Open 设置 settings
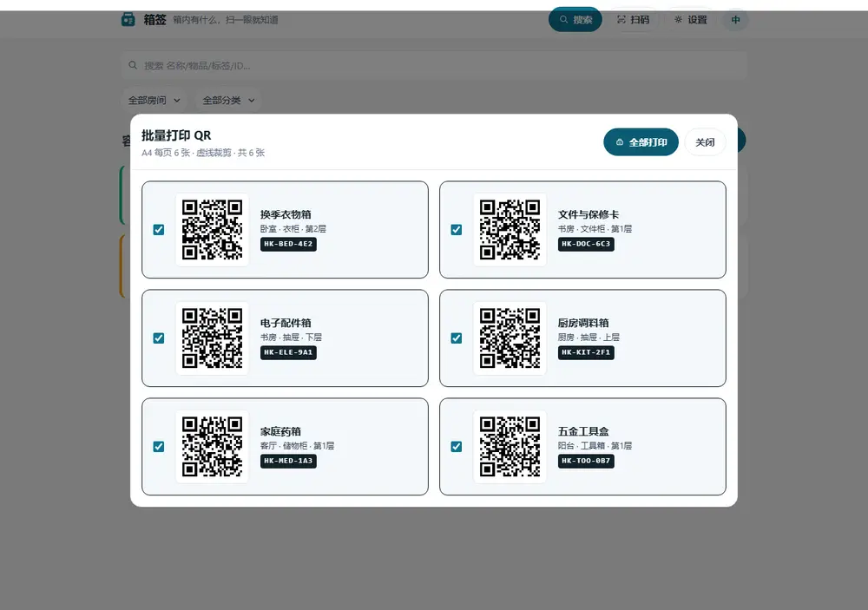 (690, 19)
